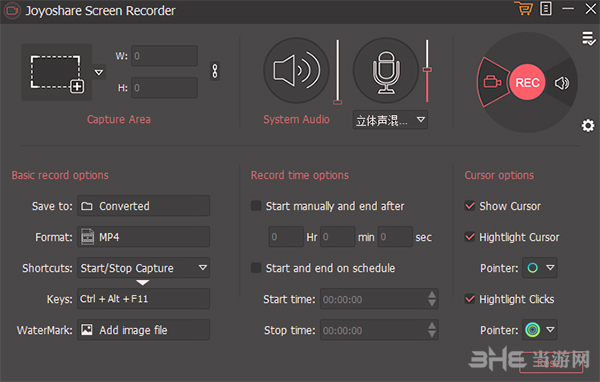Uncheck the Show Cursor checkbox
This screenshot has width=600, height=382.
[x=470, y=206]
